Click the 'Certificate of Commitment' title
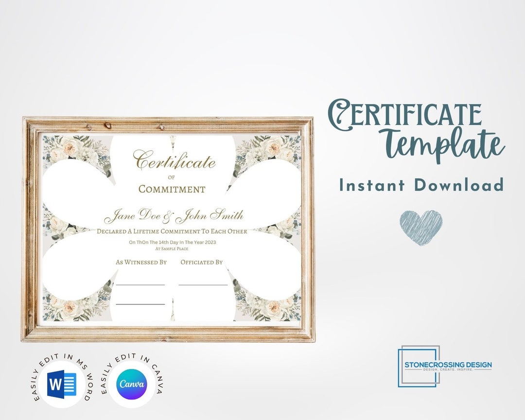Screen dimensions: 525x420 click(171, 173)
